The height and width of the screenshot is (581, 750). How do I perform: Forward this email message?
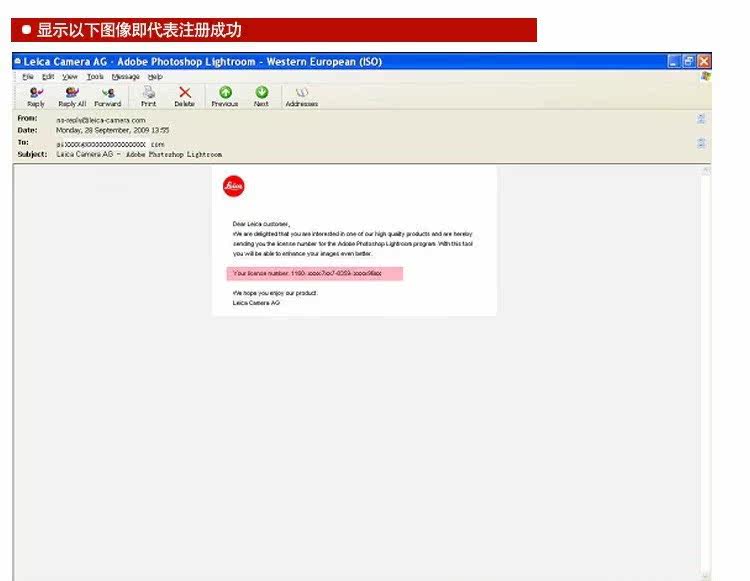108,97
